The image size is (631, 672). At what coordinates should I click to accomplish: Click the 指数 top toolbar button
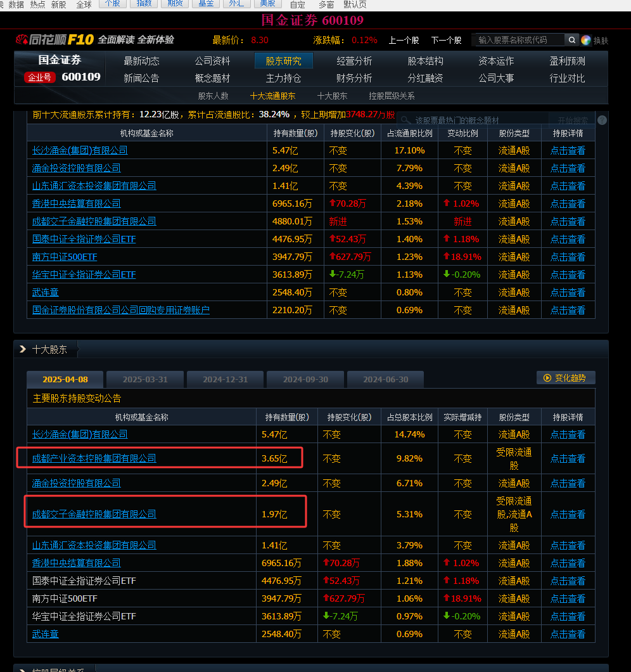tap(144, 3)
